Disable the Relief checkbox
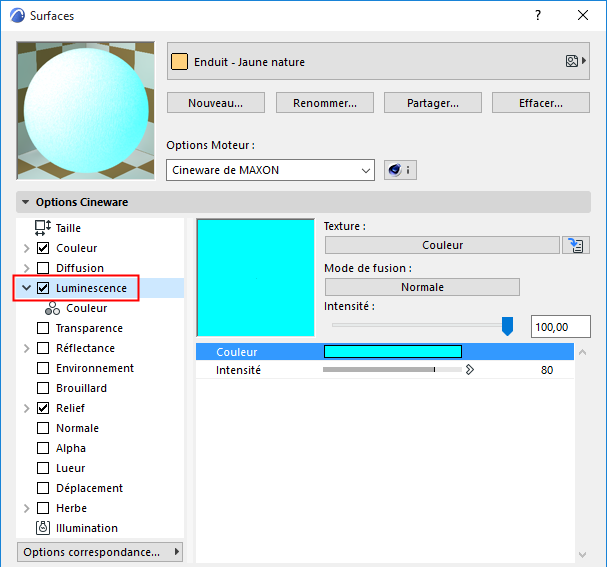 tap(43, 408)
